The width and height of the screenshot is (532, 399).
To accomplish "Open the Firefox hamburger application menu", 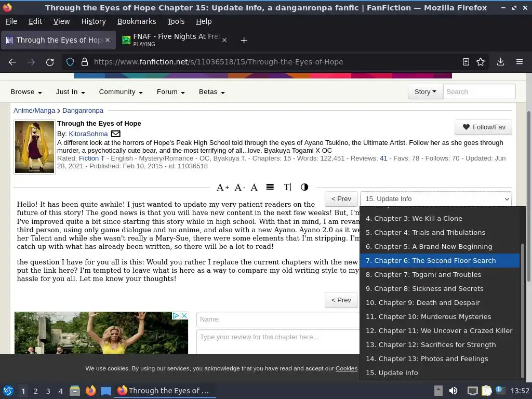I will [x=519, y=62].
